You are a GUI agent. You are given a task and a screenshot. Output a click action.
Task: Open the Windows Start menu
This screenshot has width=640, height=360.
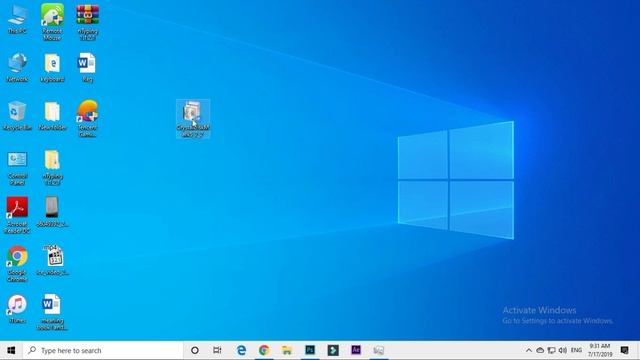pyautogui.click(x=11, y=350)
